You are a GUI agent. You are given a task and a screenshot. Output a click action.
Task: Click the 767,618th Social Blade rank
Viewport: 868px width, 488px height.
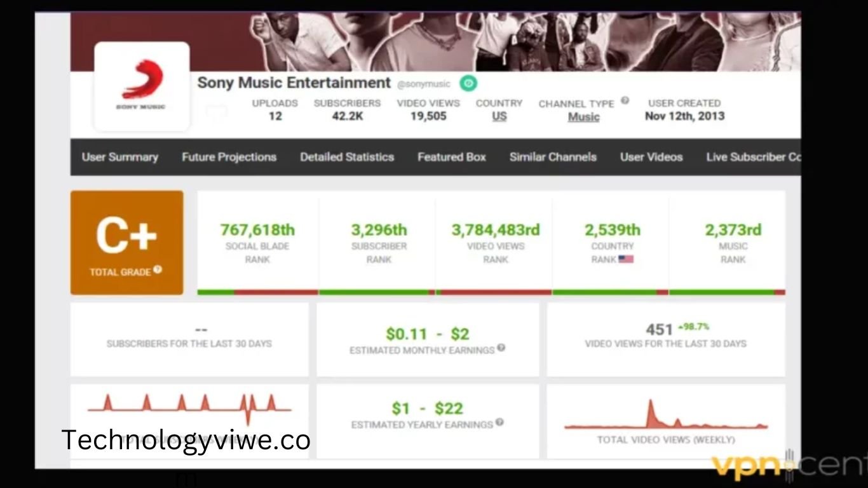pyautogui.click(x=257, y=230)
